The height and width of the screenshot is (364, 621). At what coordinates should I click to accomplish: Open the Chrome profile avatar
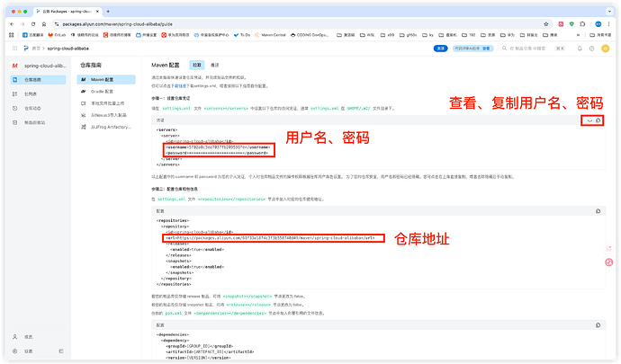598,24
